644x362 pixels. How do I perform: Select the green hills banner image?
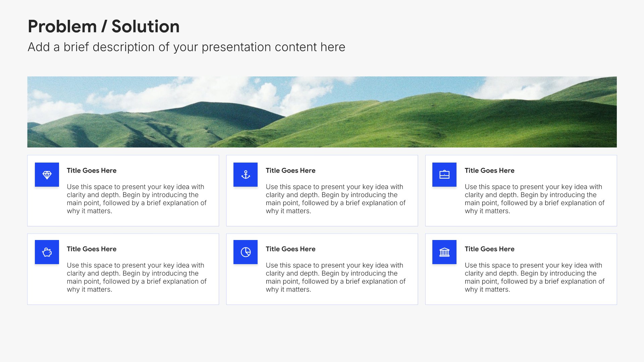pos(322,112)
